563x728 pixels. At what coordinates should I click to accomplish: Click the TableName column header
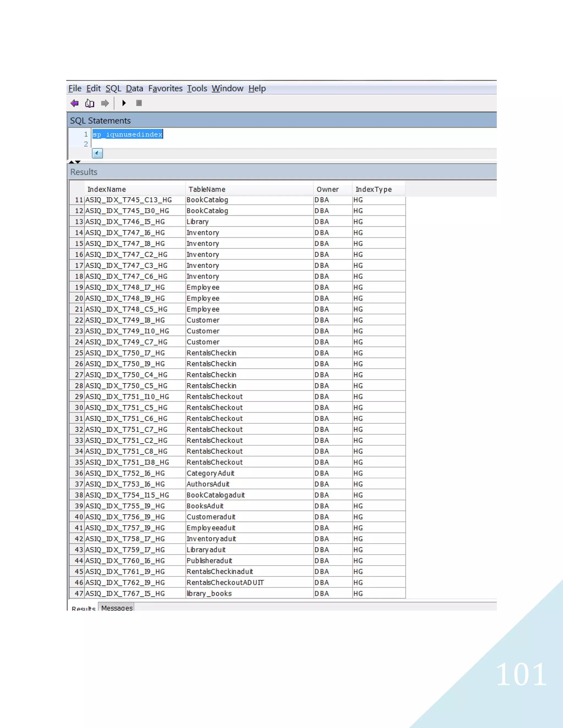[x=249, y=189]
